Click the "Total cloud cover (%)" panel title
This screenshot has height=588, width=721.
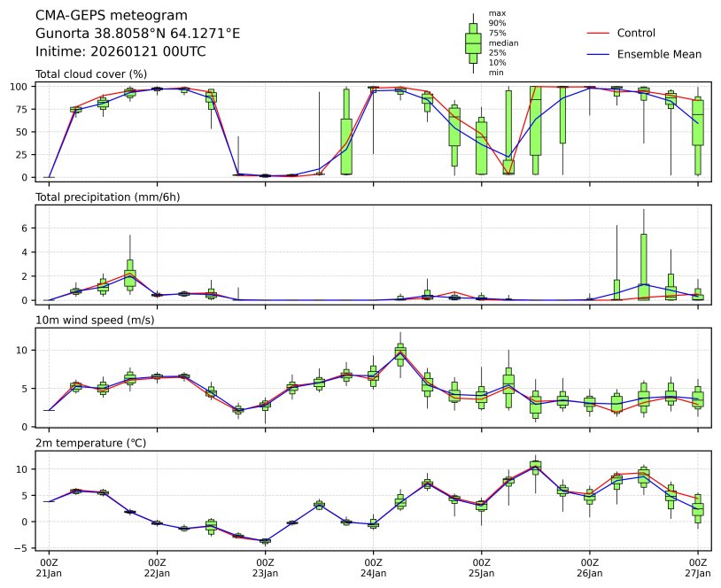(x=91, y=73)
